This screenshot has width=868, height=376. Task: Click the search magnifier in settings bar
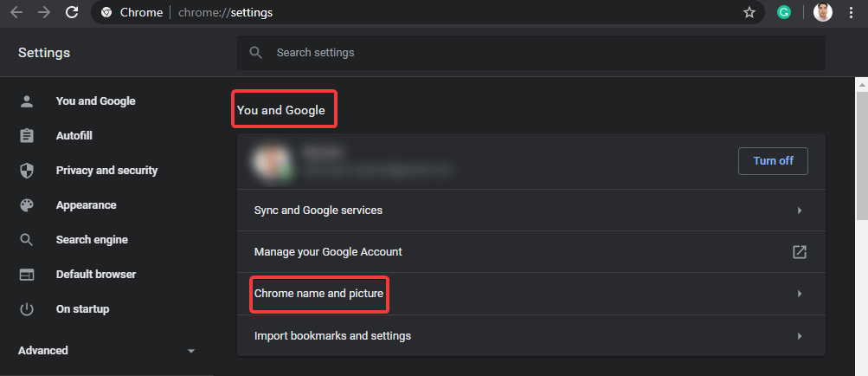(255, 53)
